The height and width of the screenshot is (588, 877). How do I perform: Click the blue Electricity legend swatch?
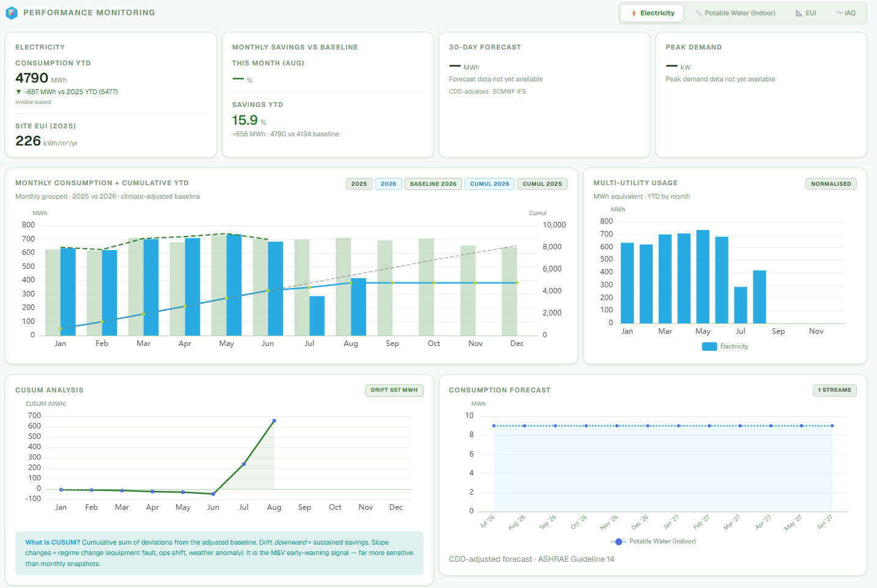[x=710, y=347]
